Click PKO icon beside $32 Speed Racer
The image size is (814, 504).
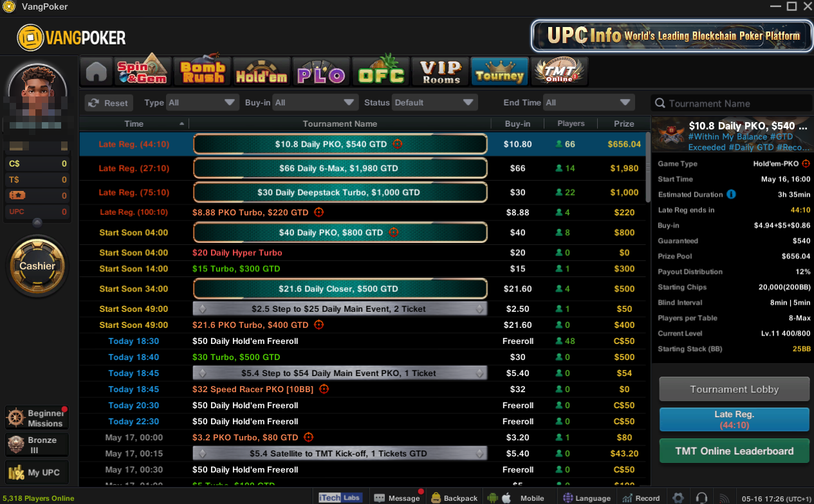tap(324, 389)
